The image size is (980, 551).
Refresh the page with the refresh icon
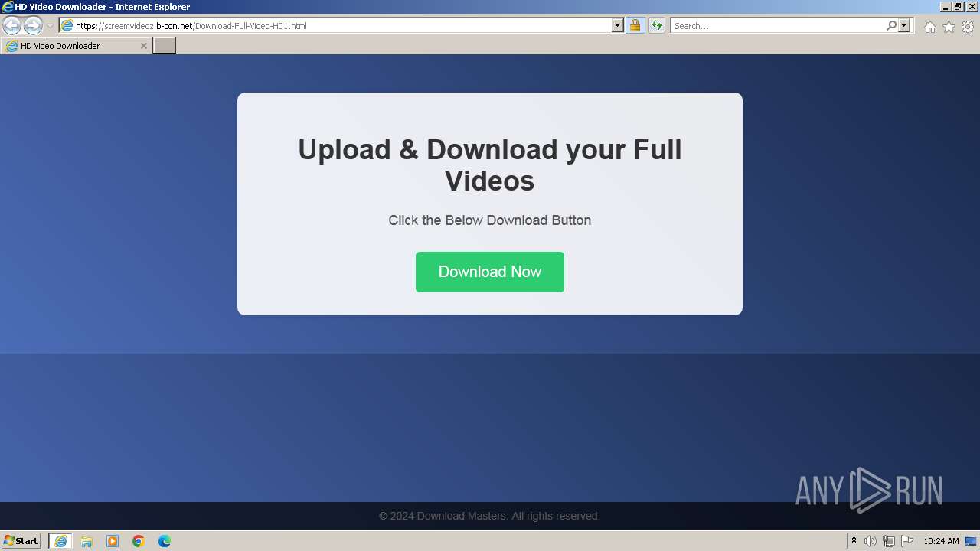pos(656,25)
